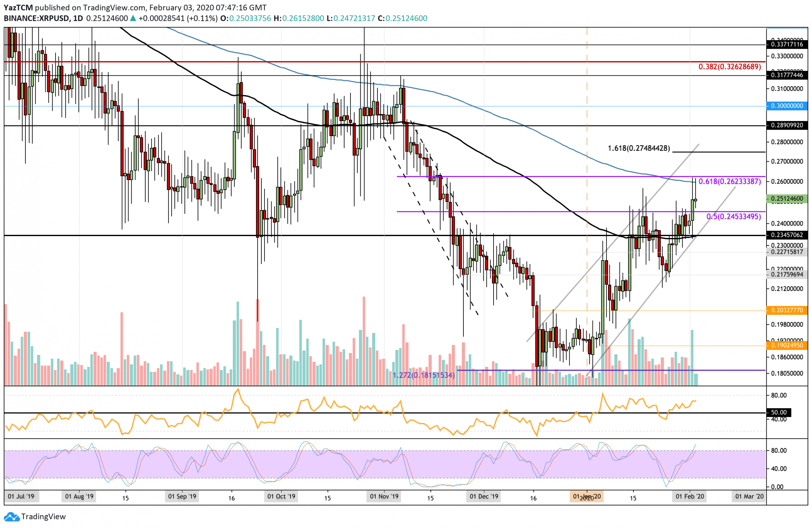
Task: Click the grey 0.21759694 price tag
Action: point(787,274)
